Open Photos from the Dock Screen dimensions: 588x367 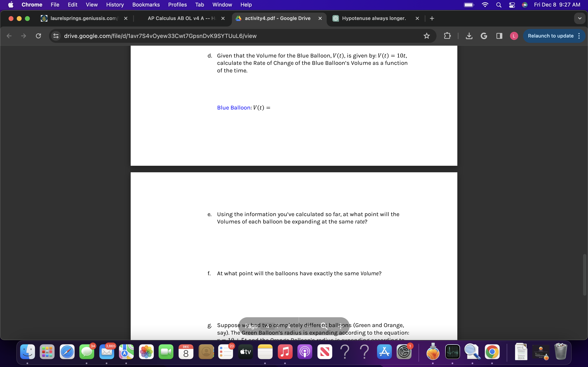(x=147, y=352)
